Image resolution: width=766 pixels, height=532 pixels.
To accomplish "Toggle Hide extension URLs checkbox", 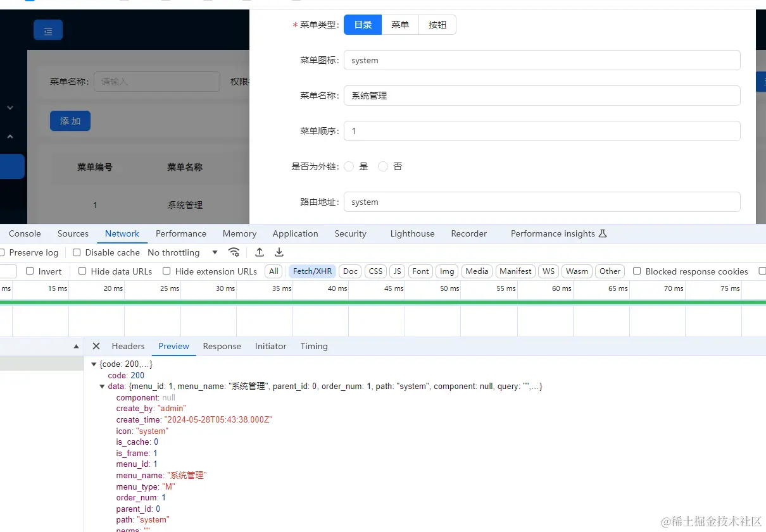I will tap(166, 271).
